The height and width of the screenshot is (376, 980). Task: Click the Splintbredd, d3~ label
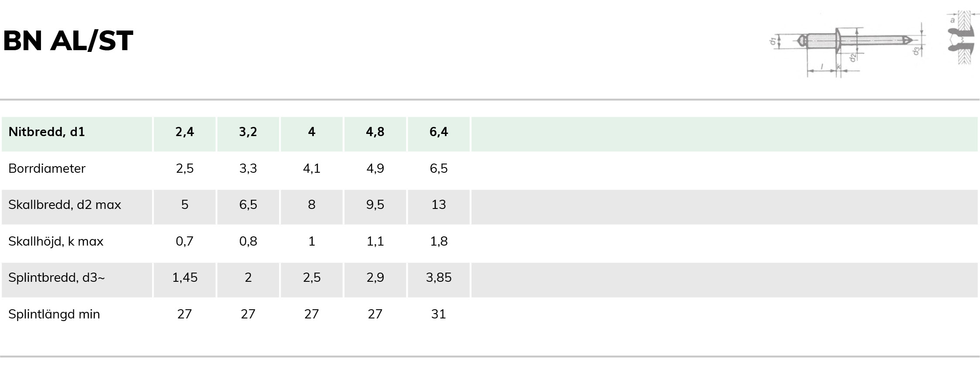pyautogui.click(x=57, y=277)
